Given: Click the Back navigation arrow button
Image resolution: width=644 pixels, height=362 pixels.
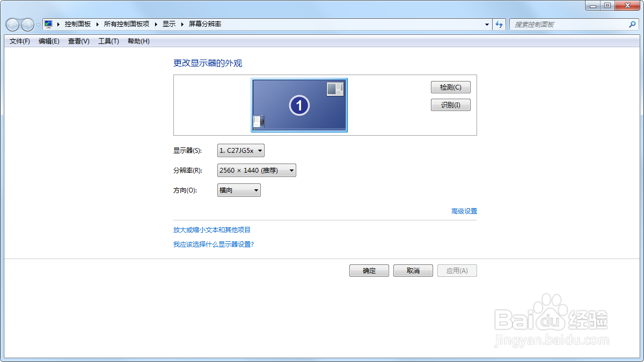Looking at the screenshot, I should [x=12, y=25].
